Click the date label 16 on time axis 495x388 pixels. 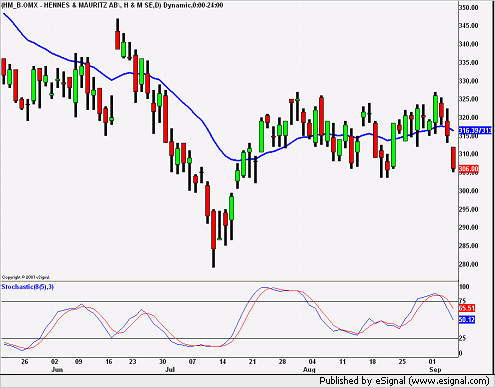[x=109, y=362]
